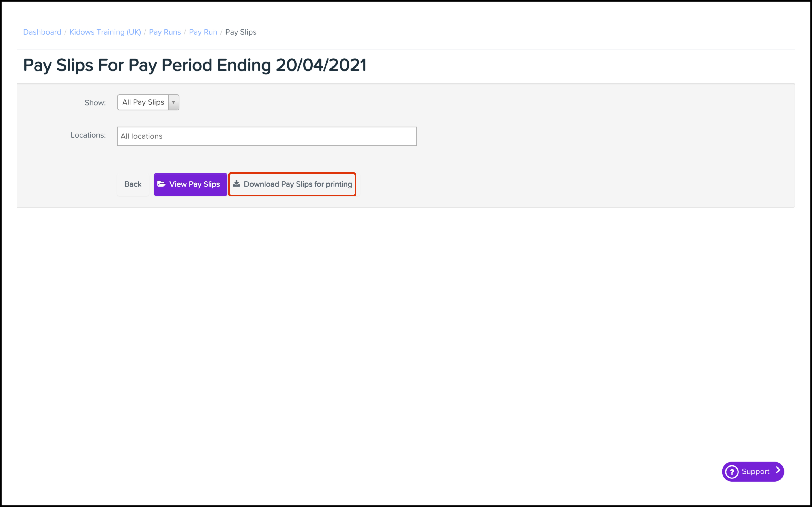812x507 pixels.
Task: Return to Pay Run breadcrumb link
Action: tap(203, 32)
